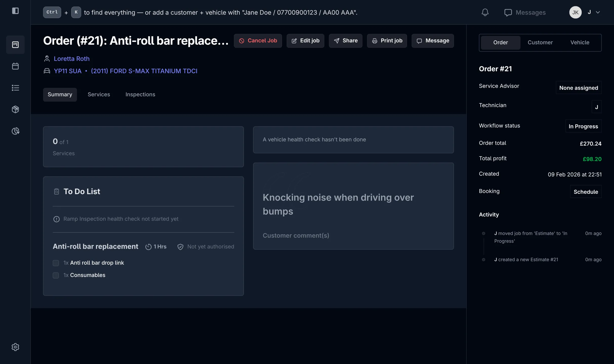The width and height of the screenshot is (614, 364).
Task: Check the Consumables to-do item
Action: 56,275
